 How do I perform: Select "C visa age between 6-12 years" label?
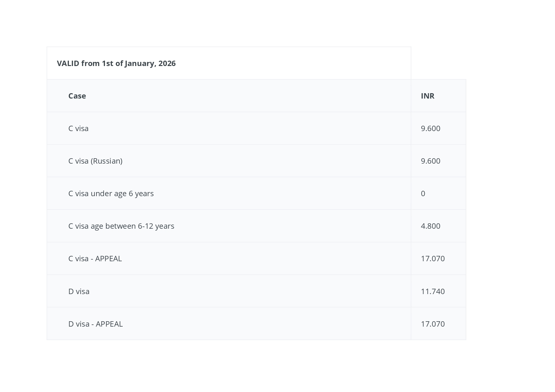click(x=121, y=226)
